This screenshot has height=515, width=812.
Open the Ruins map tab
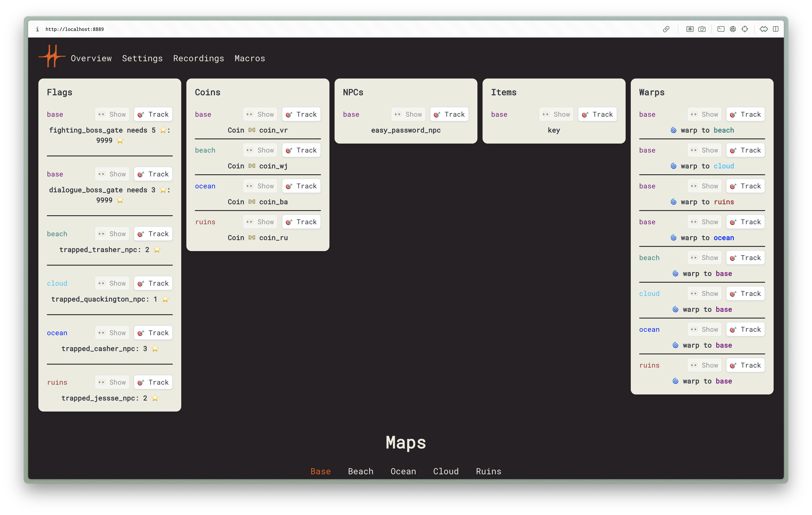489,471
